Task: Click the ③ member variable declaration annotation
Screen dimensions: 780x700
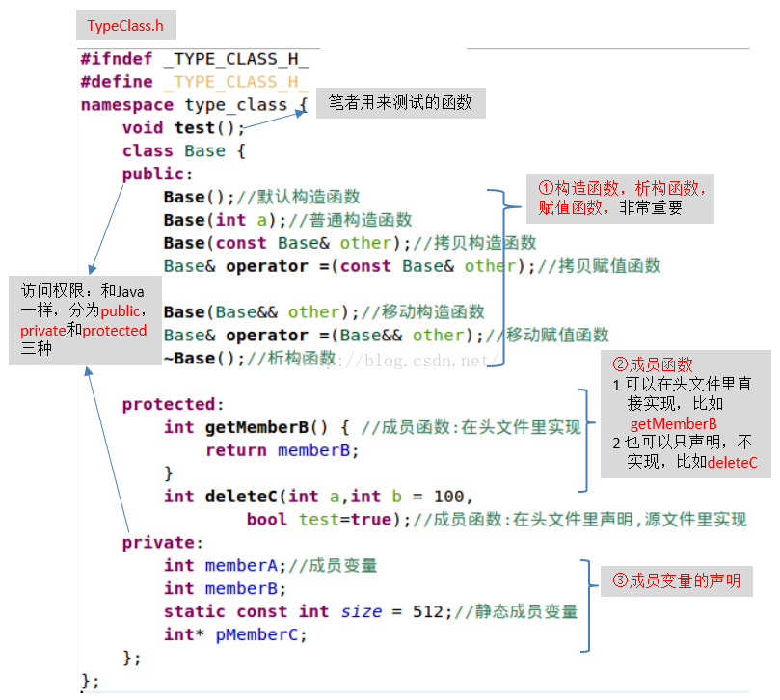Action: [x=677, y=580]
